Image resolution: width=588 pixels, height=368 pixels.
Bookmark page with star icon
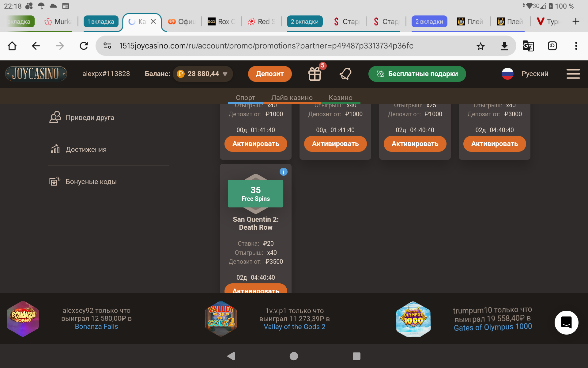481,46
